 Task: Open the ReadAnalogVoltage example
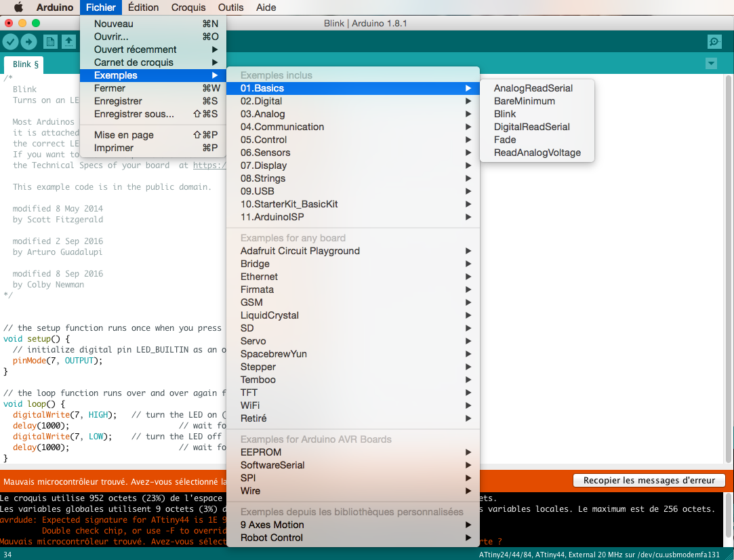tap(537, 152)
